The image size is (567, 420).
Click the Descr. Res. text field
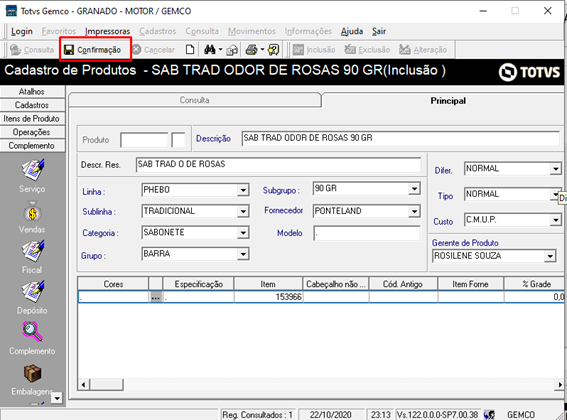coord(278,165)
